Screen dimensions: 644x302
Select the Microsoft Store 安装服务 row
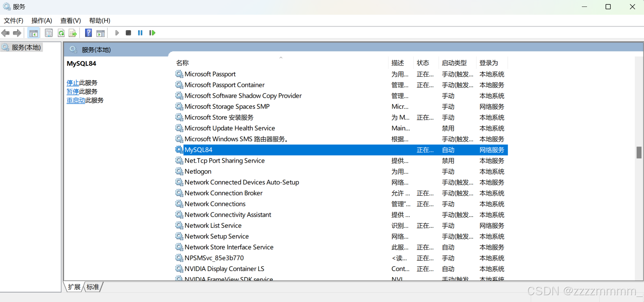341,117
